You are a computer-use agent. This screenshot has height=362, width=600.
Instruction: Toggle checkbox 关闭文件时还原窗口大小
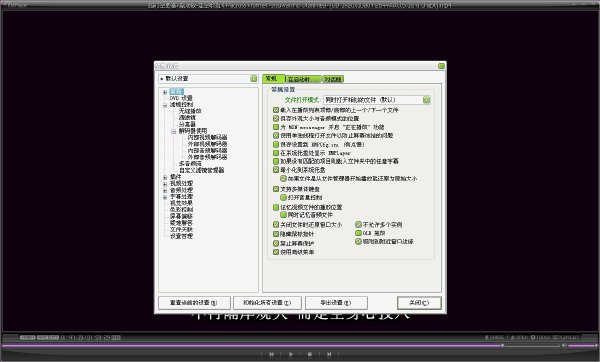(x=276, y=225)
